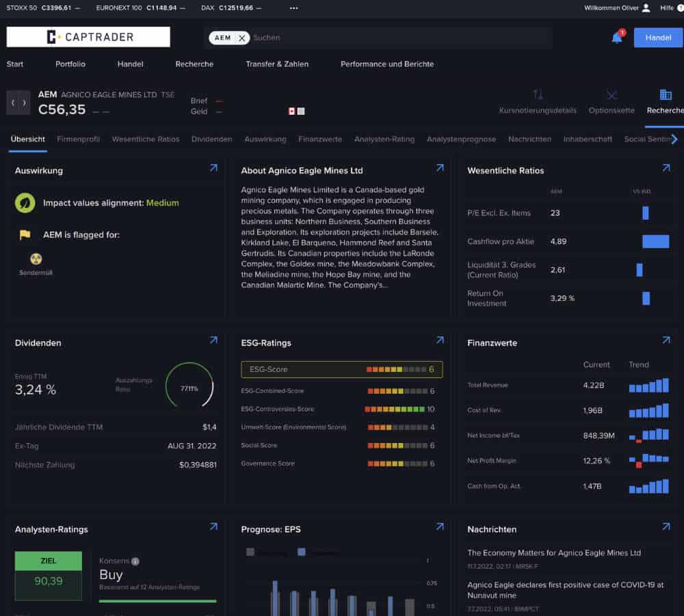Open the Analysten-Rating tab
Image resolution: width=684 pixels, height=616 pixels.
(x=384, y=139)
